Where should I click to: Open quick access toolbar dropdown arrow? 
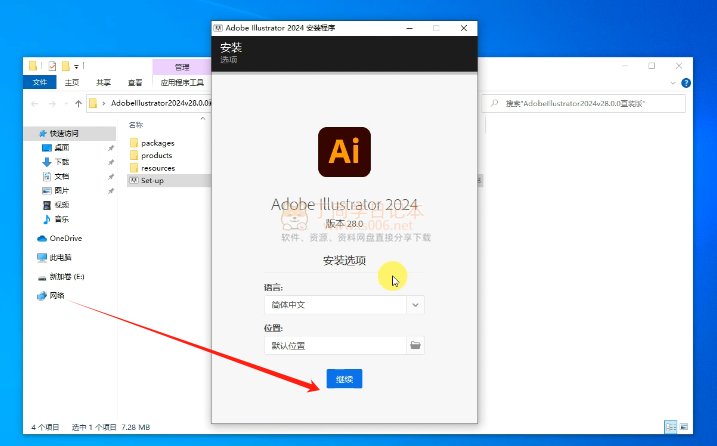coord(76,67)
